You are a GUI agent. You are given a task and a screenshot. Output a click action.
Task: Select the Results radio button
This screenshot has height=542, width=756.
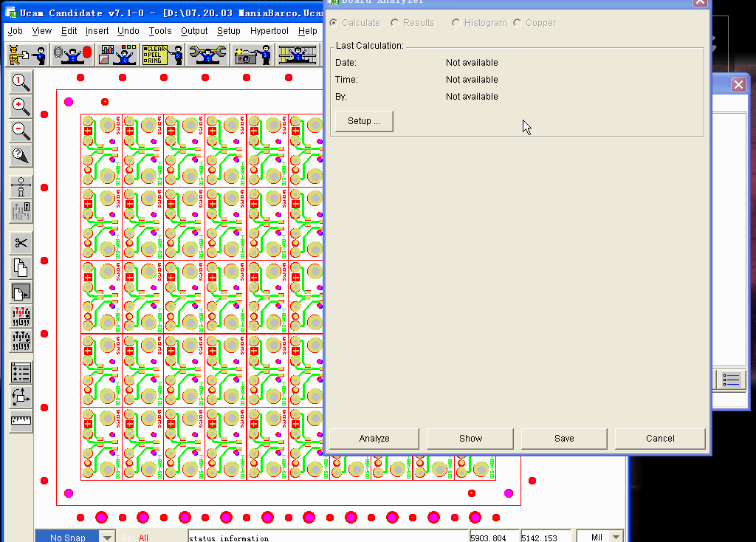[x=395, y=23]
